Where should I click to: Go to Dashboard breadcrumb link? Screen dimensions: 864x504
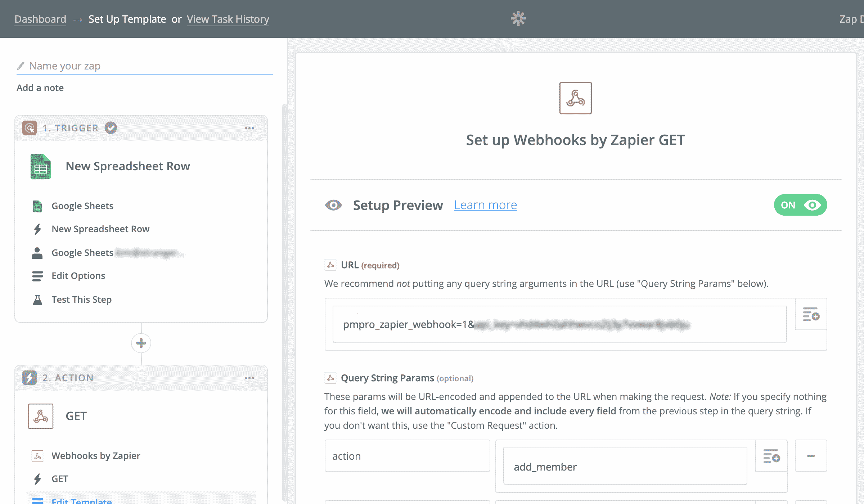[40, 19]
